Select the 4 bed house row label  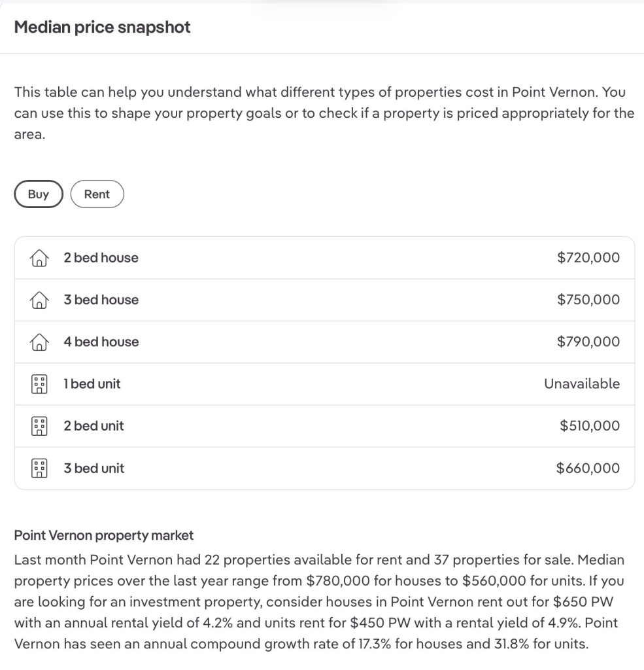[x=101, y=342]
